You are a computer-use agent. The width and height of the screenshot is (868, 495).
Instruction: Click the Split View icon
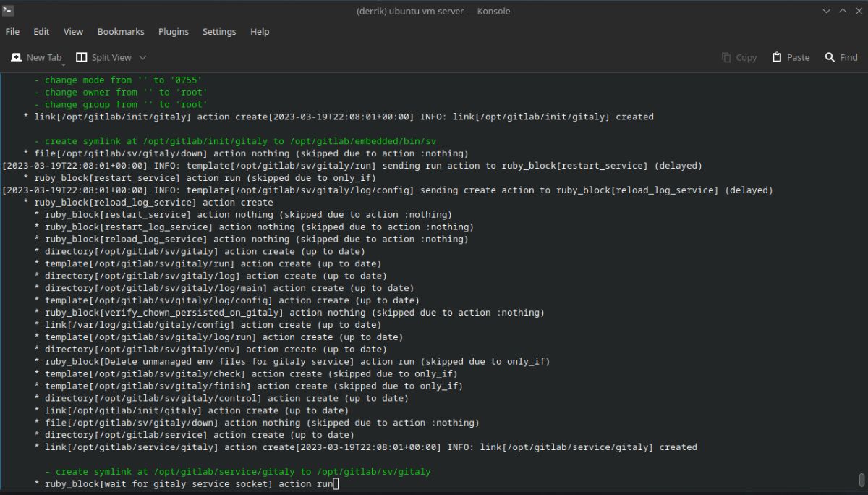81,57
